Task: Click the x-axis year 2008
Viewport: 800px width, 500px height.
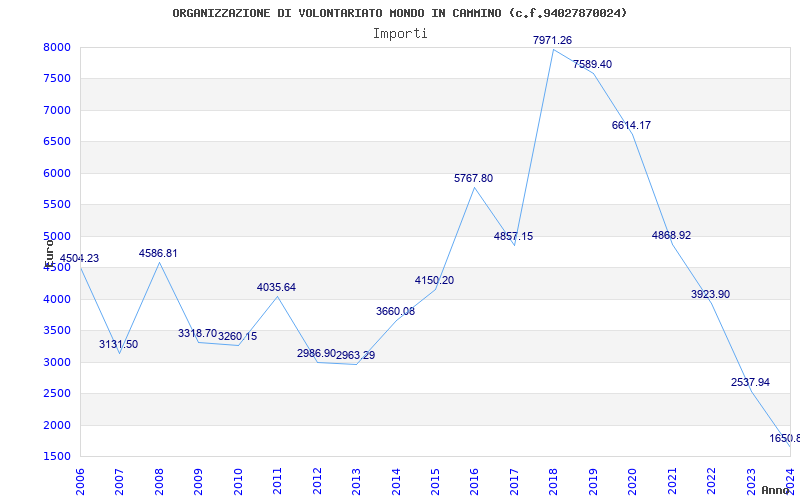Action: point(159,480)
